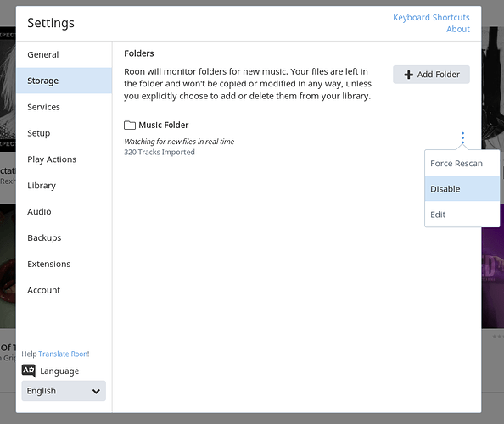Go to the Setup settings tab
Viewport: 504px width, 424px height.
(x=64, y=133)
